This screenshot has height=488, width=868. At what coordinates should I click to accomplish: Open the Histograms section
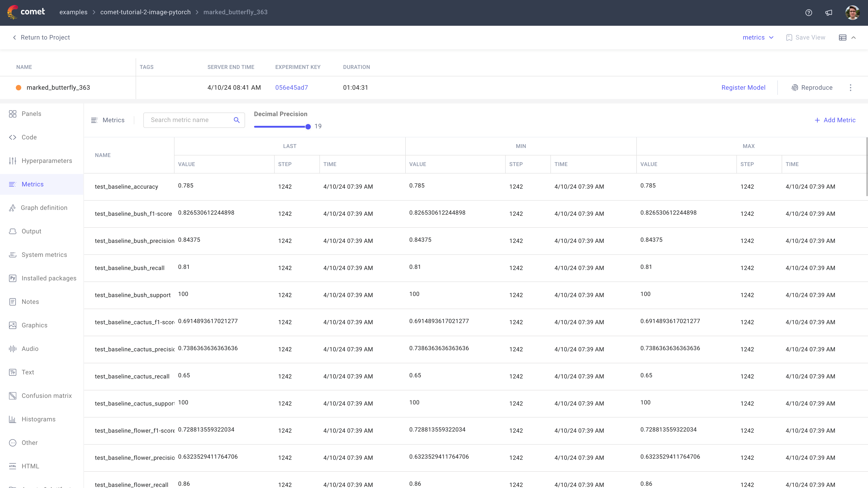click(38, 419)
